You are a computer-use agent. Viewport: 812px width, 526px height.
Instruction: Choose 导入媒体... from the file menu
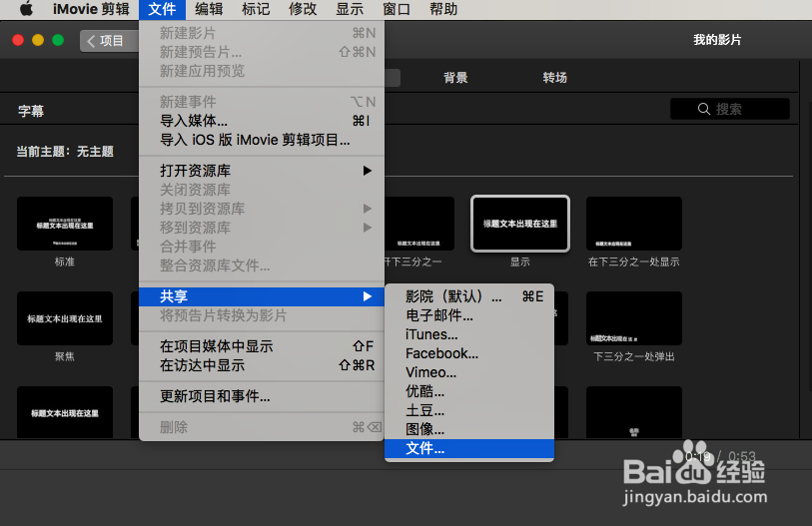coord(262,121)
